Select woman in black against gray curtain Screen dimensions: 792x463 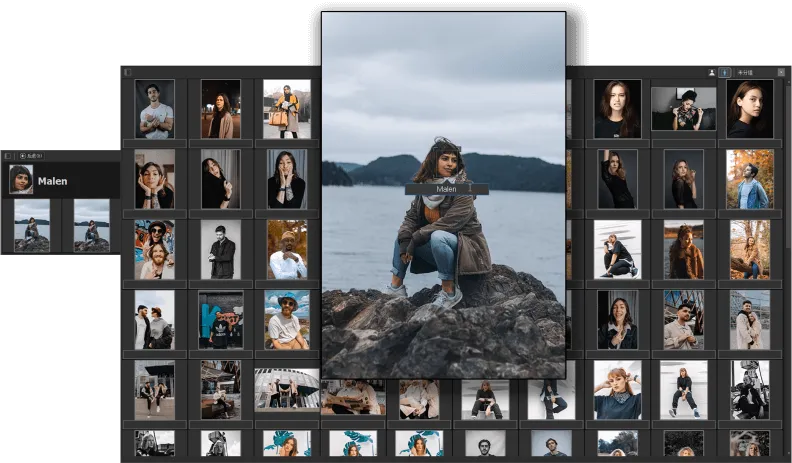pos(221,179)
